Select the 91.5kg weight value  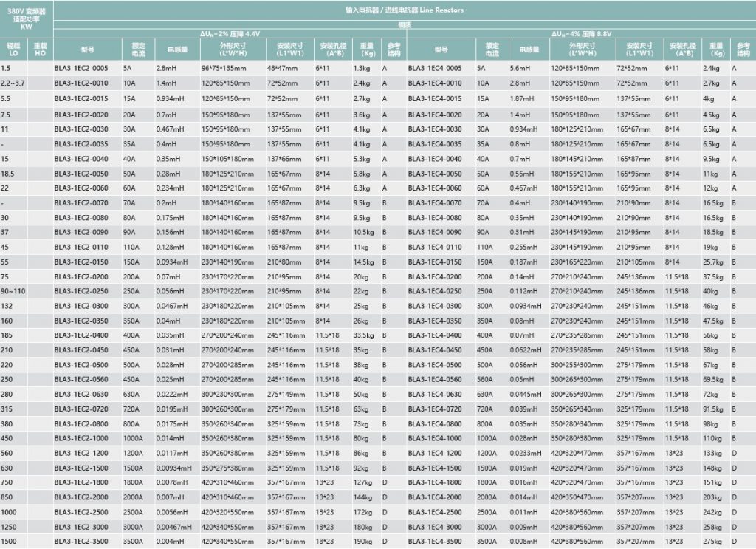[713, 409]
